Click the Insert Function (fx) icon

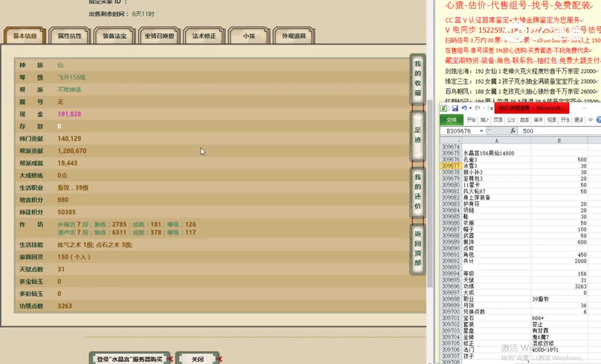click(x=513, y=131)
